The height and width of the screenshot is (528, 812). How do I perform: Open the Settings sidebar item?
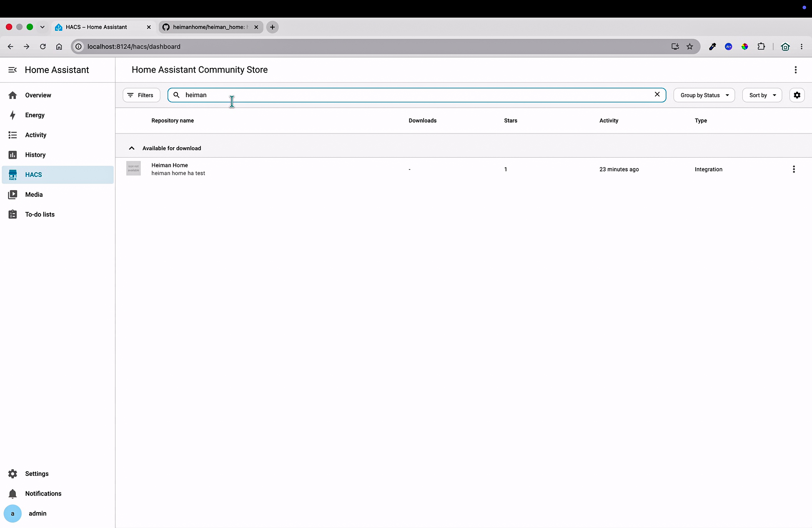(58, 474)
